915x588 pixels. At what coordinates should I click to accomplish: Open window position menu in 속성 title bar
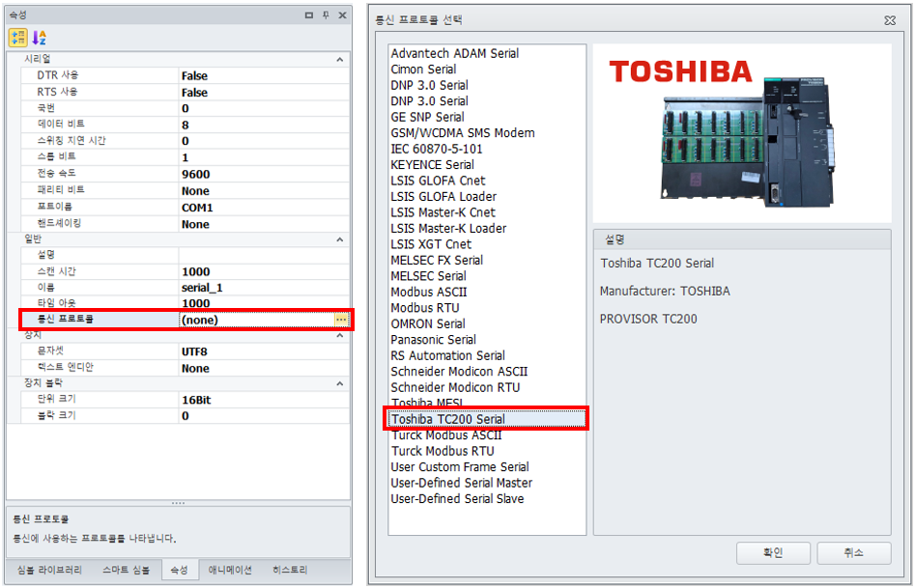tap(309, 15)
